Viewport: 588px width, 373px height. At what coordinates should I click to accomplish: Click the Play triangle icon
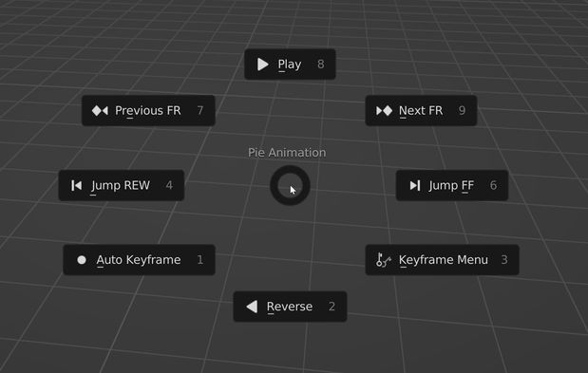coord(262,65)
